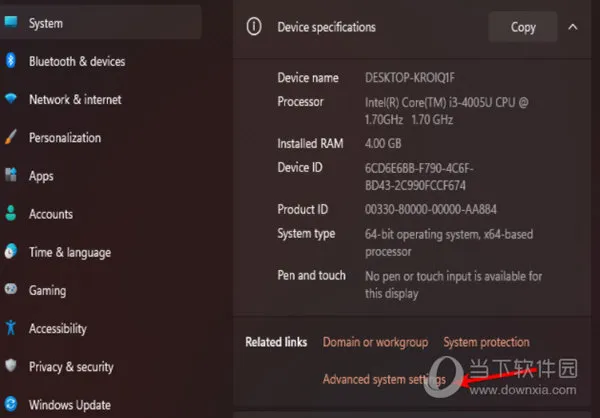
Task: Click the Time & language globe-clock icon
Action: click(11, 251)
